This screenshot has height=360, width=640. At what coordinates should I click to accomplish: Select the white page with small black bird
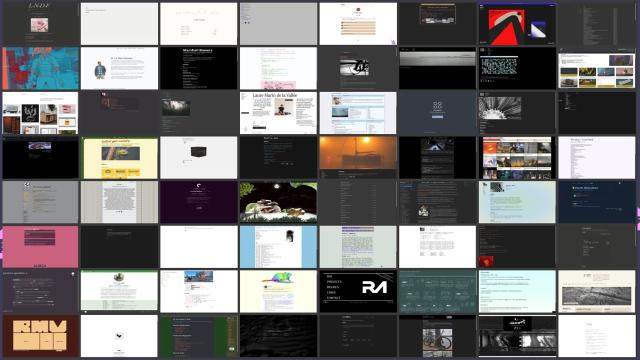coord(119,336)
